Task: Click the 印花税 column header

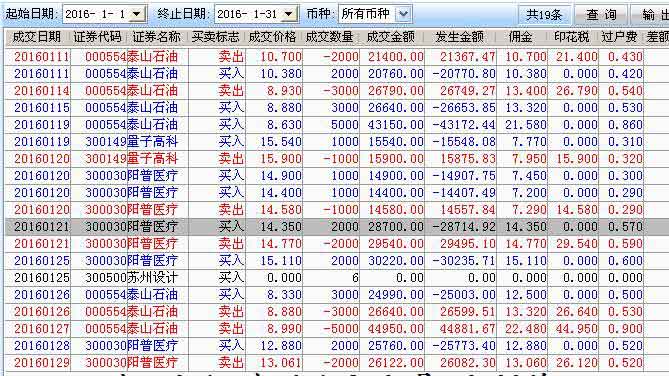Action: coord(572,37)
